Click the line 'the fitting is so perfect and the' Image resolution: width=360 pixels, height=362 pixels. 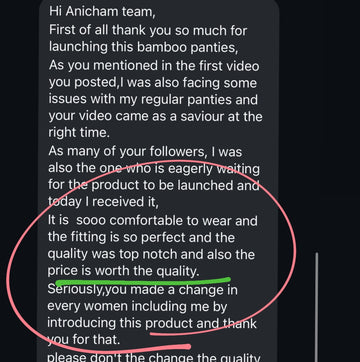pos(141,237)
